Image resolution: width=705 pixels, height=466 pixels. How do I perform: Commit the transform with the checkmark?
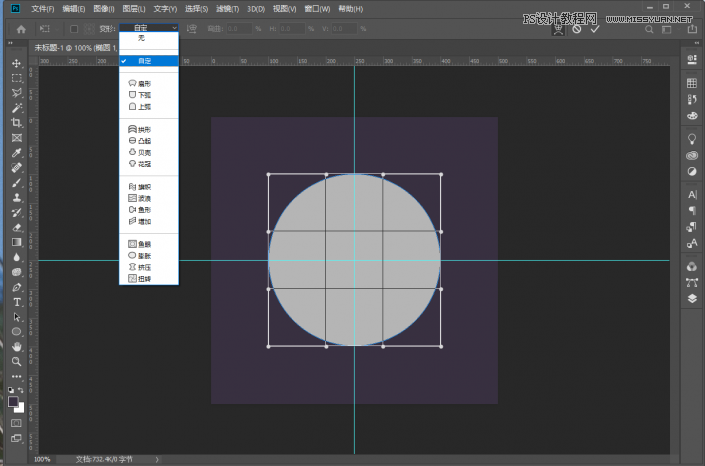pyautogui.click(x=594, y=29)
